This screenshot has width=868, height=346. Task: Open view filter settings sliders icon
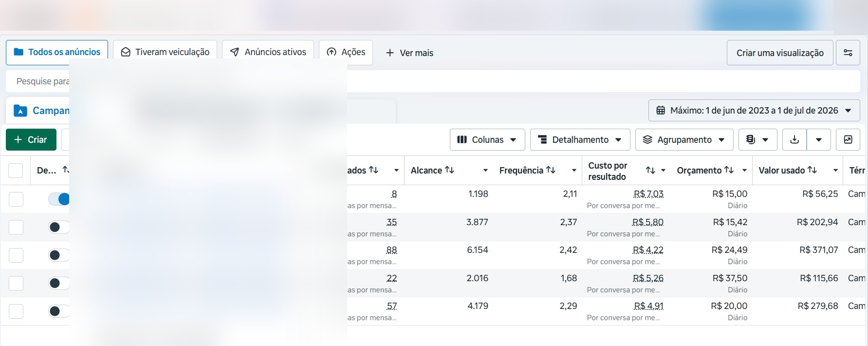point(848,53)
